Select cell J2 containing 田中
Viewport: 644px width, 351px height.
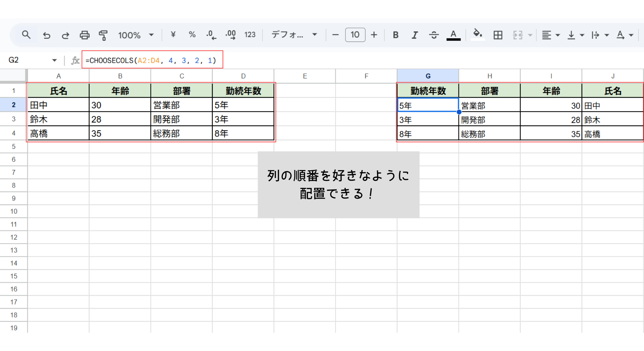(613, 105)
